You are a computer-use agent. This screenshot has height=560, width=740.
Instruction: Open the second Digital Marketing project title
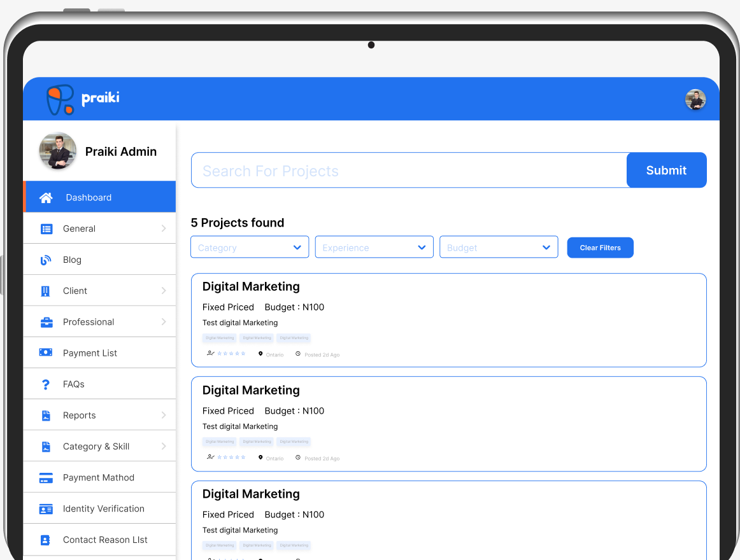(251, 391)
